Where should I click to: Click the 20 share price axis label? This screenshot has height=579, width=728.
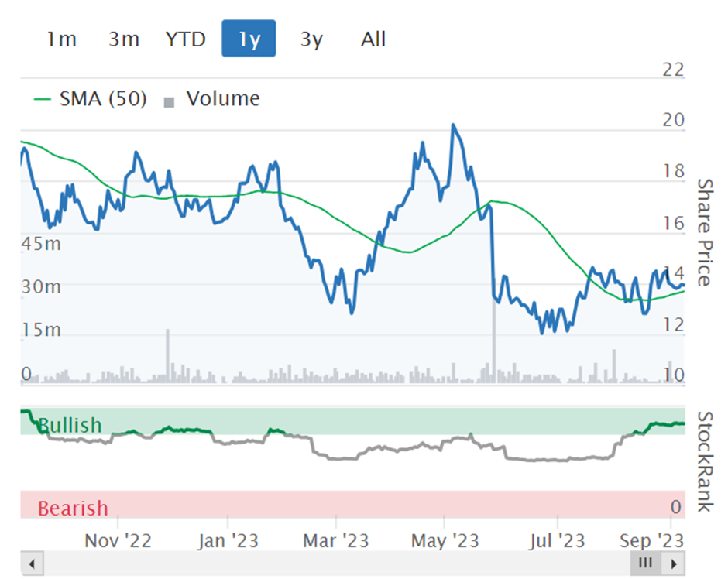click(x=673, y=120)
